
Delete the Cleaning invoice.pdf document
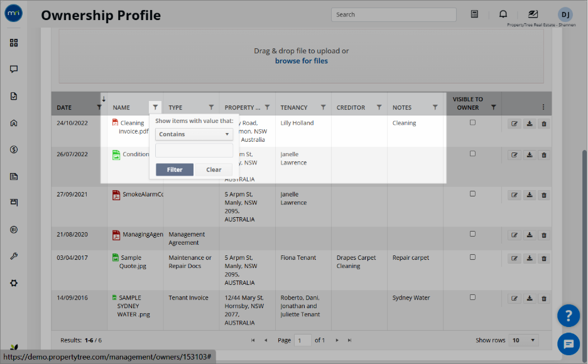pyautogui.click(x=544, y=124)
